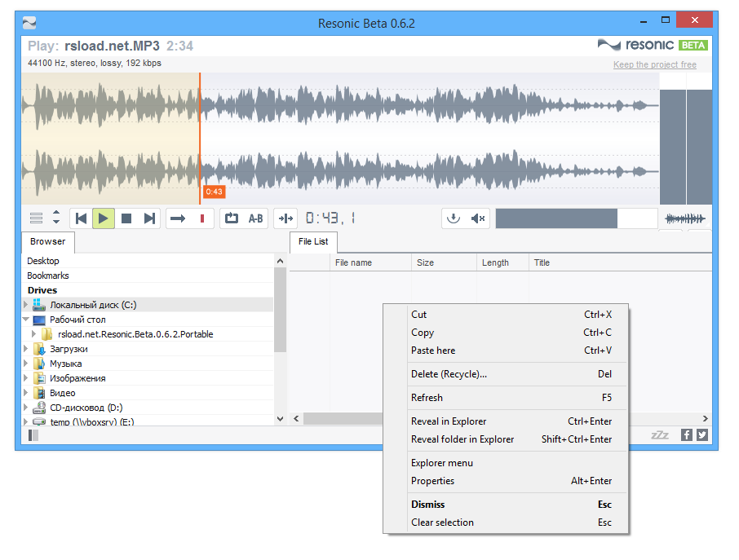Sort by Title column header
Image resolution: width=739 pixels, height=560 pixels.
pyautogui.click(x=620, y=262)
